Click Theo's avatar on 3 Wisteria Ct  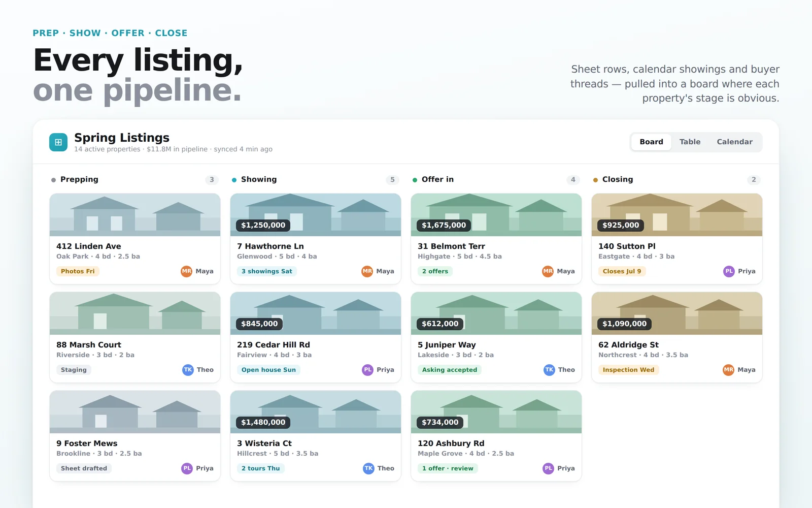click(368, 468)
